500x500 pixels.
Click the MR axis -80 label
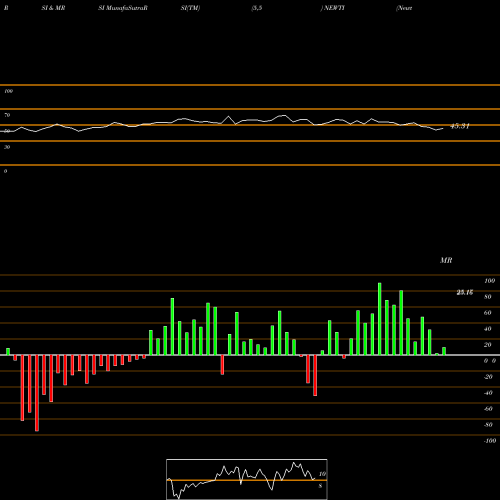tap(488, 425)
